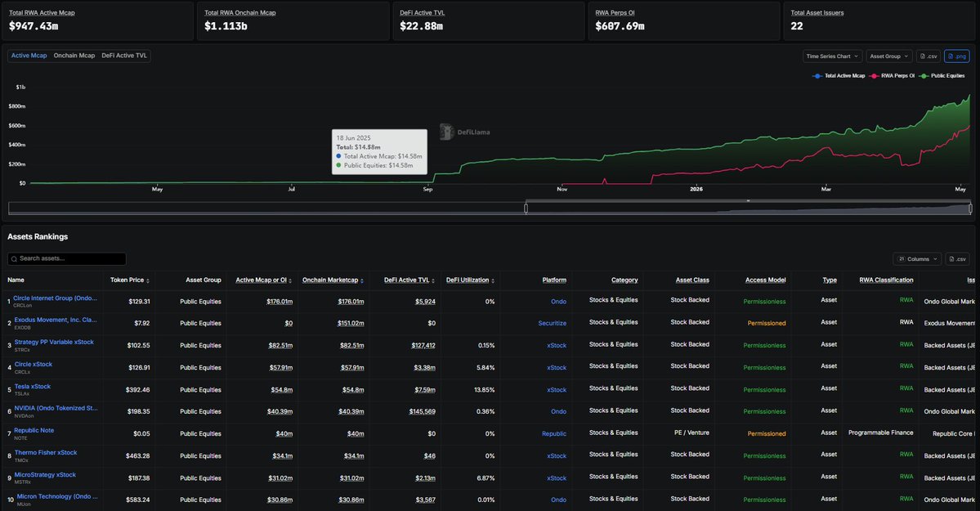
Task: Click $583.24 token price for Micron
Action: (137, 500)
